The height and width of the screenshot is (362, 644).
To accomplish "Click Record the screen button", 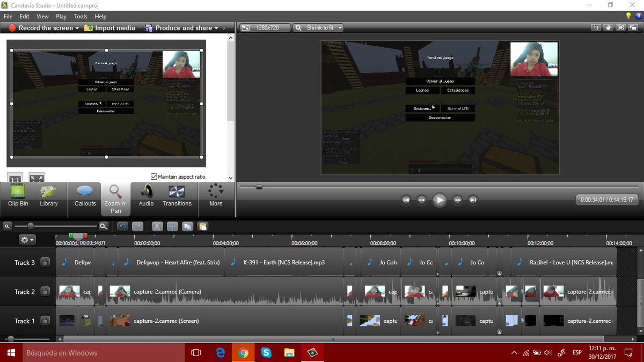I will (x=41, y=28).
